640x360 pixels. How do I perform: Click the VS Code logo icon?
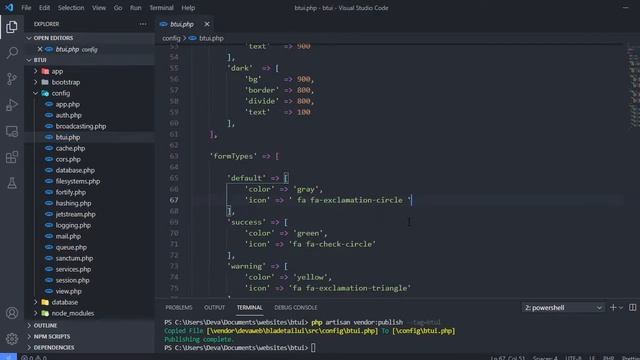(x=9, y=7)
